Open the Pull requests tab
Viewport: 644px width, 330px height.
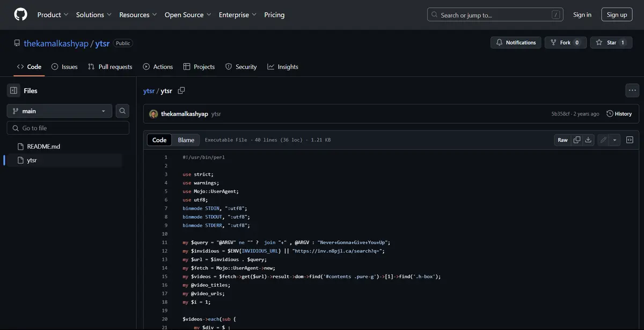pyautogui.click(x=110, y=67)
